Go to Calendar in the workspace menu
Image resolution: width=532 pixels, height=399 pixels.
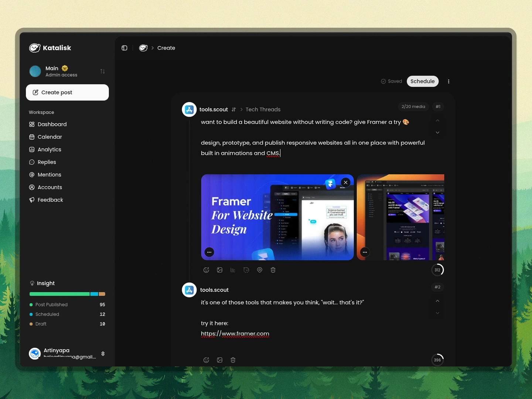[46, 137]
